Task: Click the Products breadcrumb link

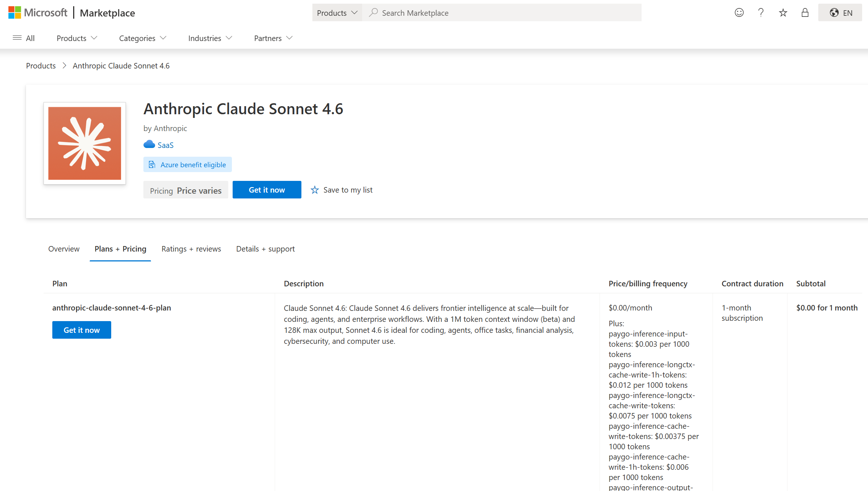Action: click(41, 66)
